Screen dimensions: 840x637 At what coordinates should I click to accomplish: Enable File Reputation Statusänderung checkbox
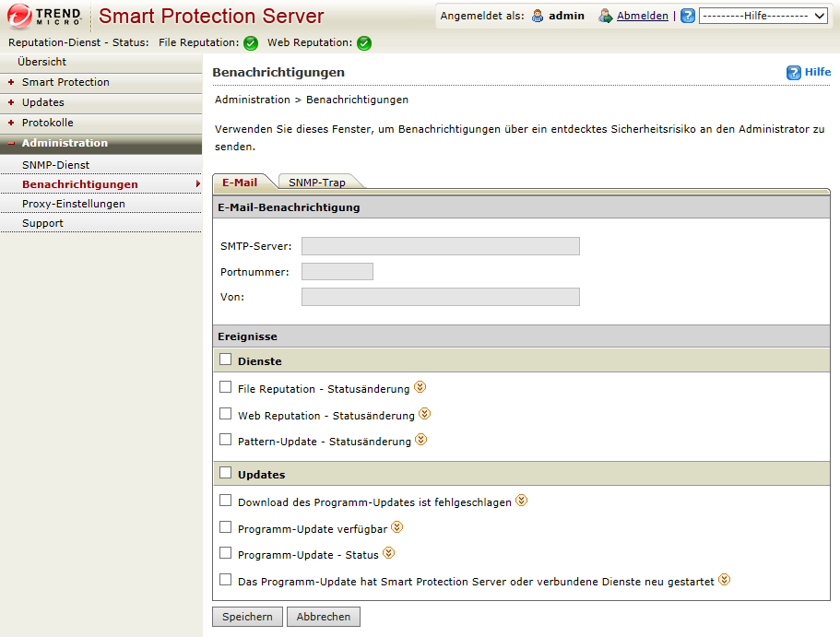(226, 388)
